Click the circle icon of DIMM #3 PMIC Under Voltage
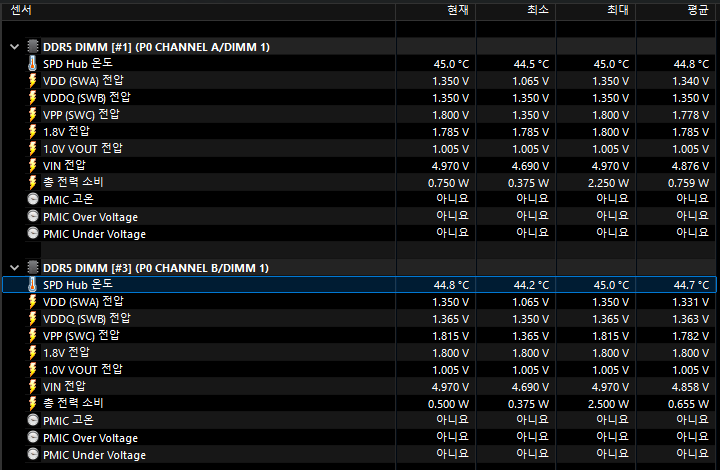Viewport: 720px width, 470px height. [x=33, y=454]
